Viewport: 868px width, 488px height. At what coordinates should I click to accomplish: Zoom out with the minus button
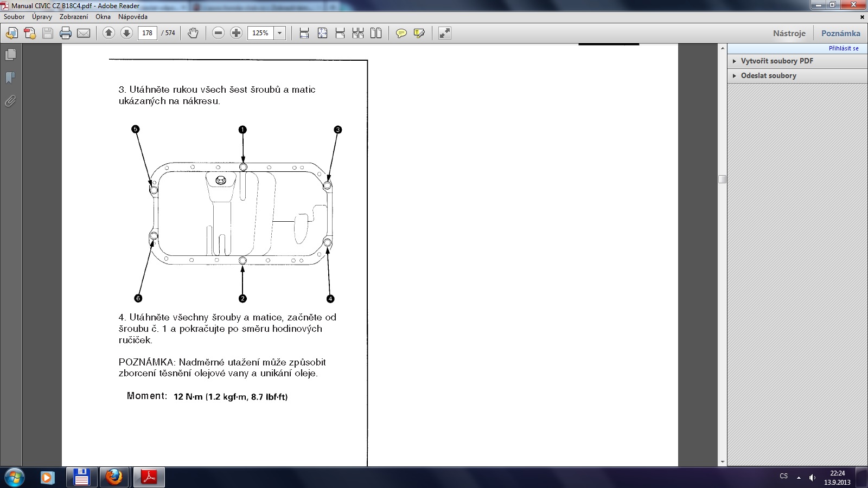218,33
